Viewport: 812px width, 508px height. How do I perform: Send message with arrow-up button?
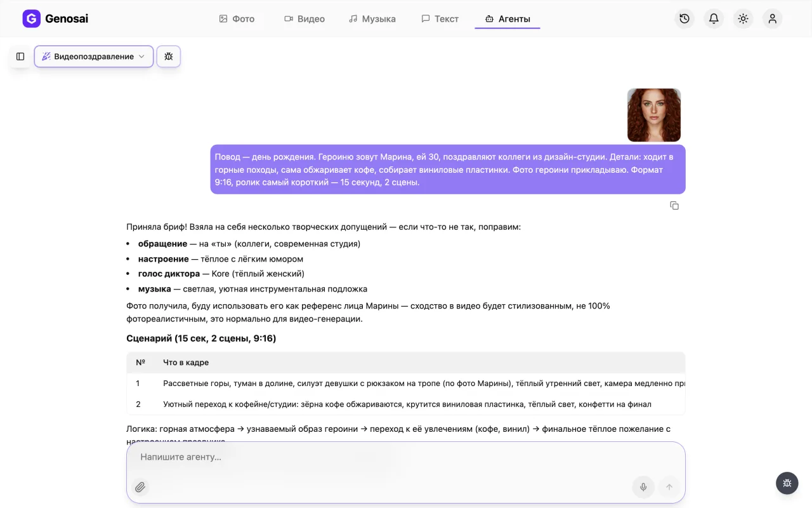(669, 487)
